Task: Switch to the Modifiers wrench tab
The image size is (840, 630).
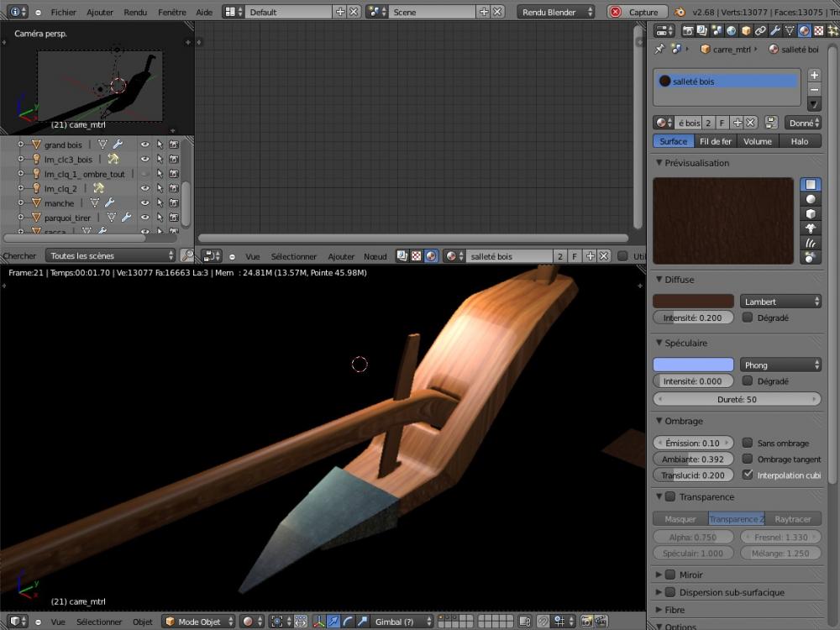Action: (775, 31)
